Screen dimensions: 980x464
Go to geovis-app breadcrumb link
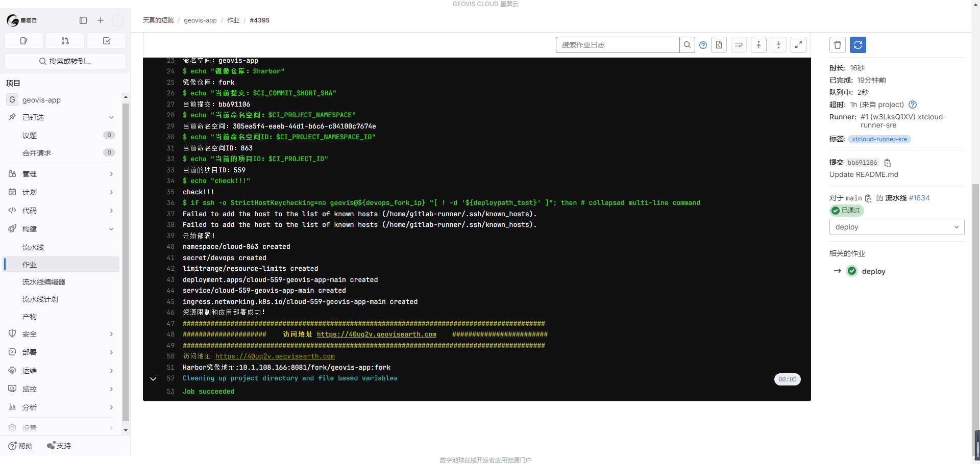pos(200,20)
